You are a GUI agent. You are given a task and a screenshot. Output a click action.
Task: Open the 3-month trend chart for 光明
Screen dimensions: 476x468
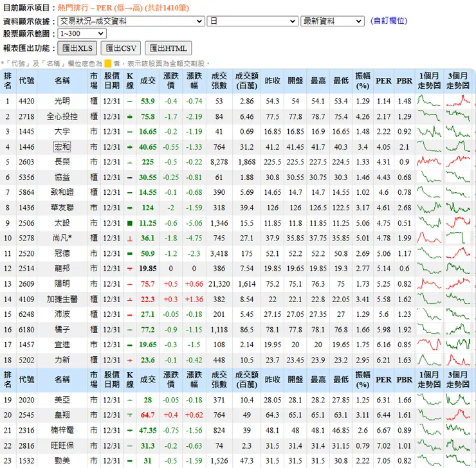[x=458, y=101]
